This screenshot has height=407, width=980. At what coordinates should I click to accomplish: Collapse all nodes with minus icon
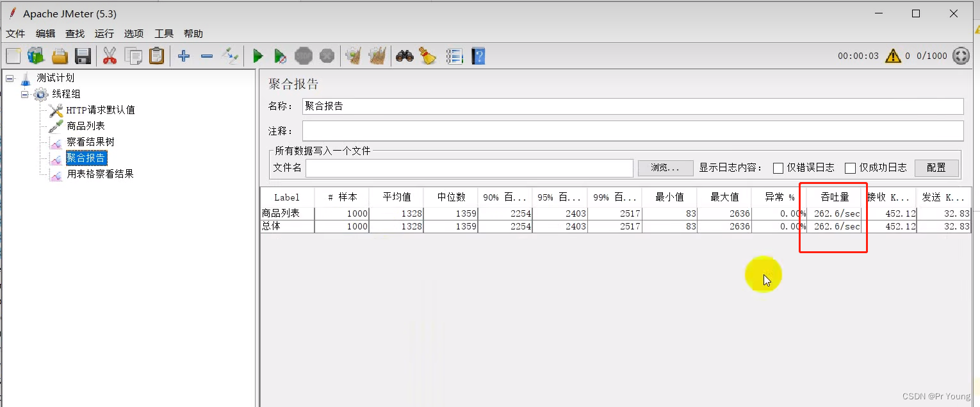(x=207, y=56)
